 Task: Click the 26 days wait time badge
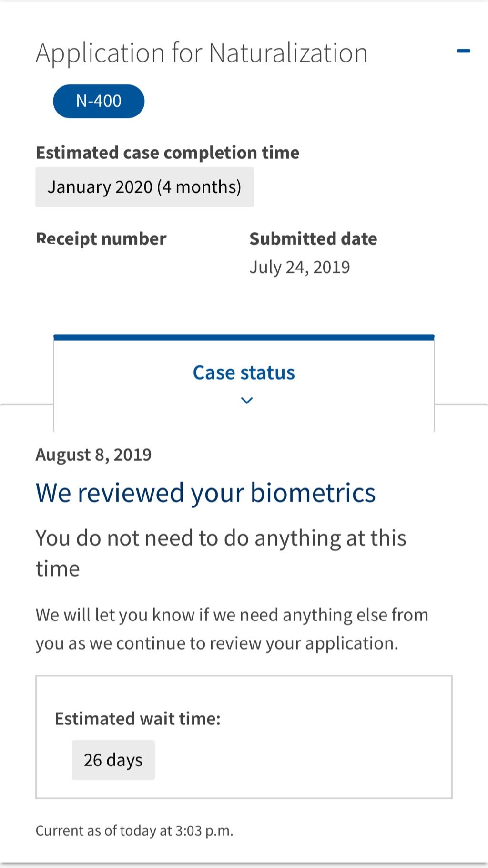(113, 760)
